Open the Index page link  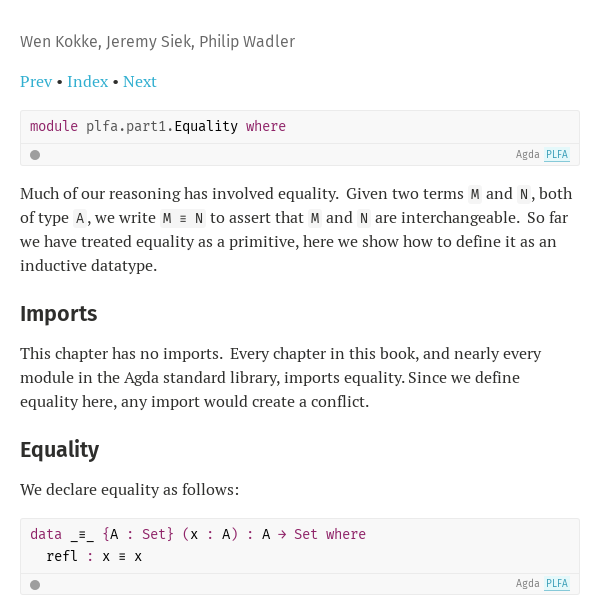(x=88, y=82)
